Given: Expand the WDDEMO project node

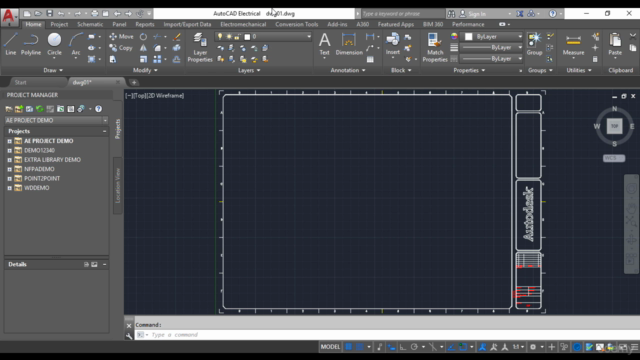Looking at the screenshot, I should pyautogui.click(x=9, y=188).
